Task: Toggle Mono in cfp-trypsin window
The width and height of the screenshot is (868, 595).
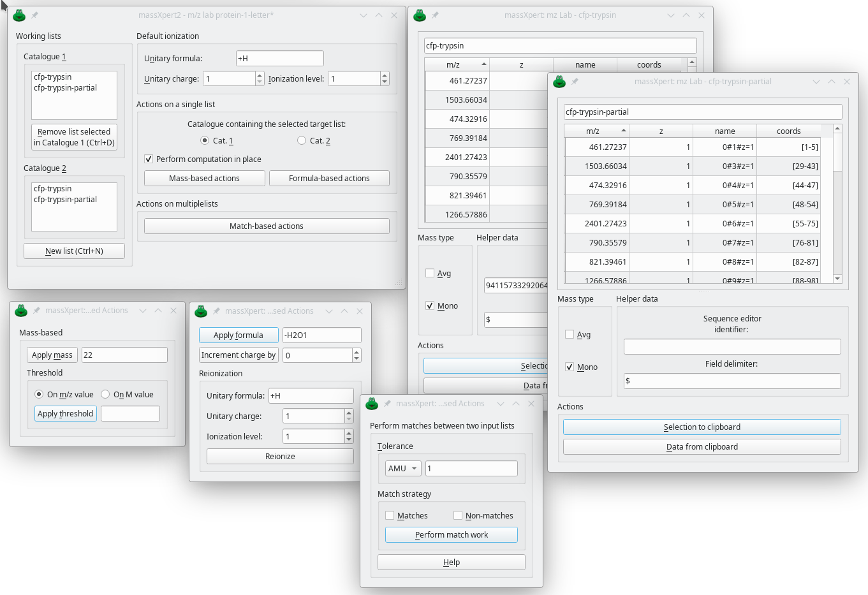Action: pyautogui.click(x=430, y=305)
